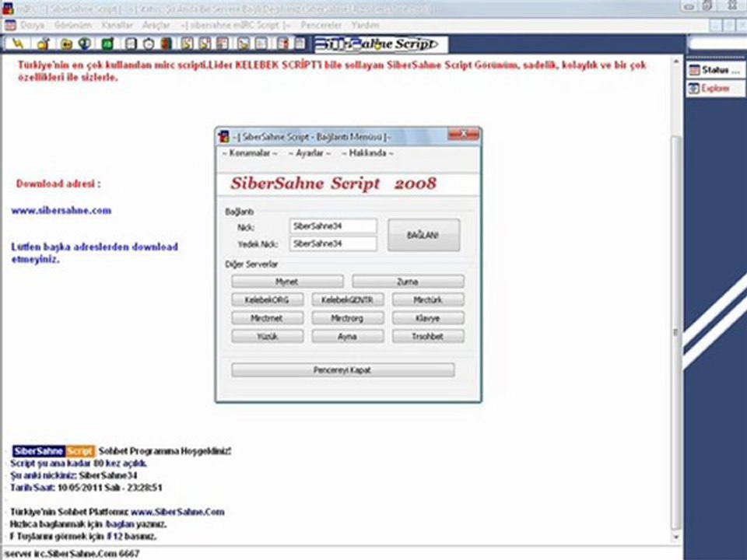Focus the Nick input field
Viewport: 747px width, 560px height.
point(333,226)
